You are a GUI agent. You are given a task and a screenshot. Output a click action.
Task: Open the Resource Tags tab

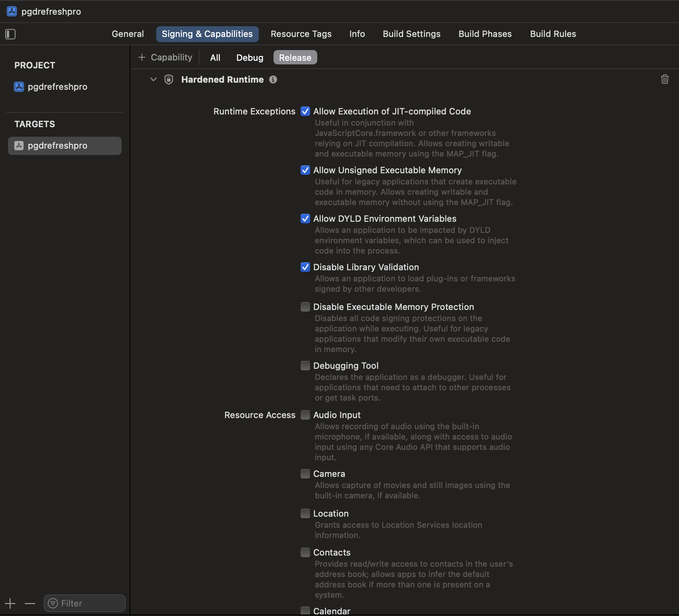coord(301,34)
